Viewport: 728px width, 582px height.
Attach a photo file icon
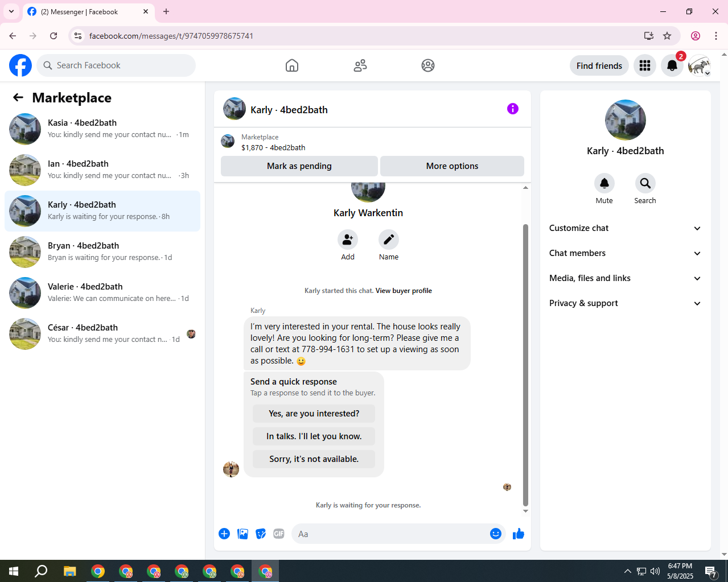[x=243, y=534]
